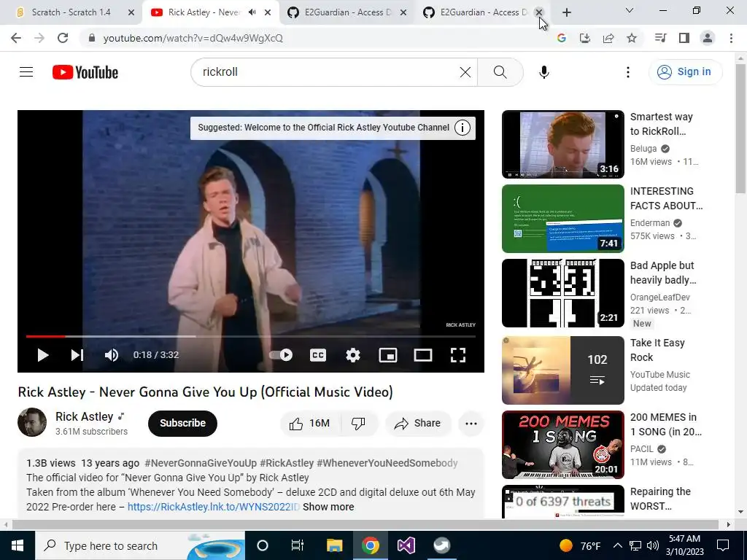
Task: Sign in to YouTube
Action: click(684, 72)
